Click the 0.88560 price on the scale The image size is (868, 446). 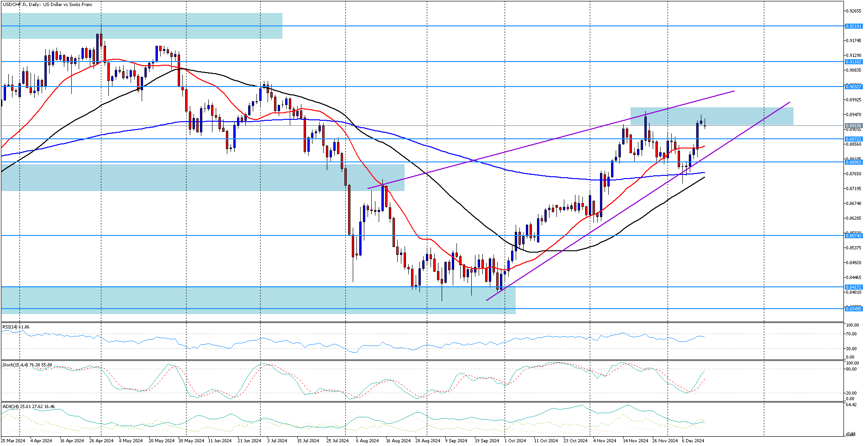click(854, 144)
